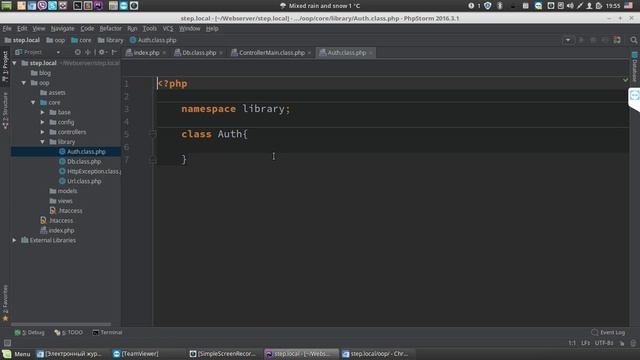Click the LF line separator selector
Image resolution: width=640 pixels, height=360 pixels.
click(586, 343)
